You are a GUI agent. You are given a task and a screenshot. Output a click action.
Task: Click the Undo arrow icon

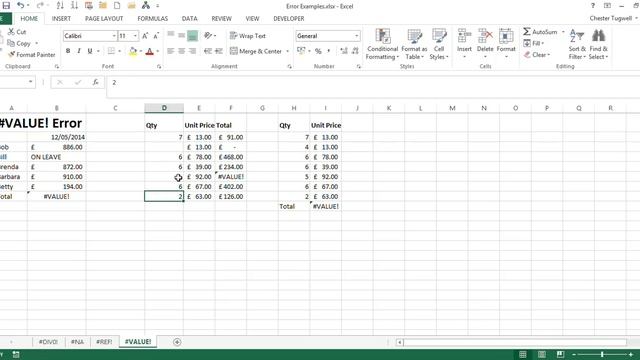(20, 6)
